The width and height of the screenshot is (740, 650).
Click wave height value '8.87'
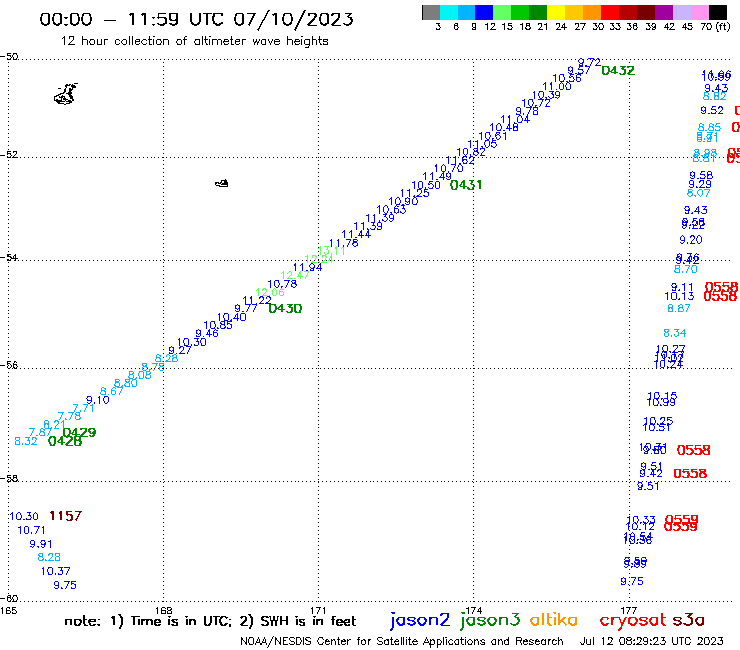[679, 308]
